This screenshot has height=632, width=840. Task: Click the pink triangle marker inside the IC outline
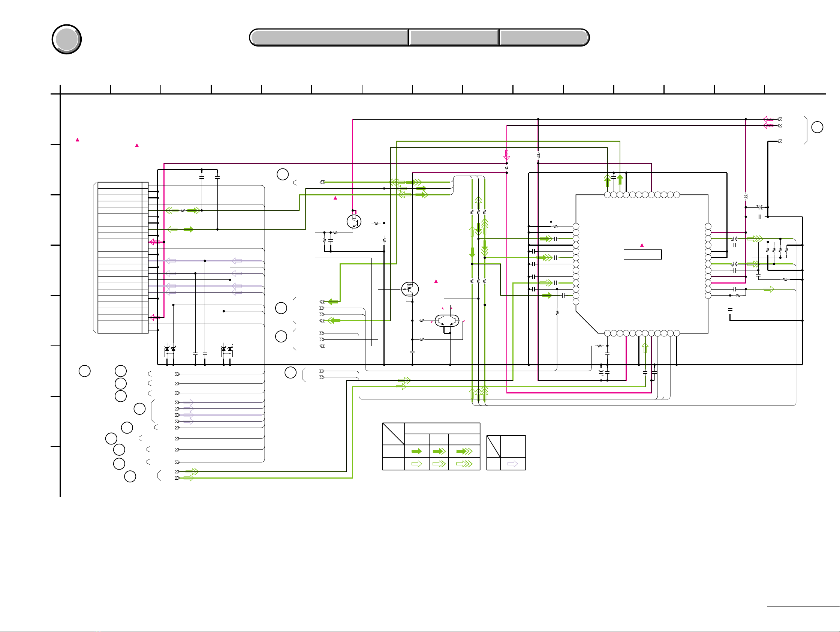tap(642, 245)
